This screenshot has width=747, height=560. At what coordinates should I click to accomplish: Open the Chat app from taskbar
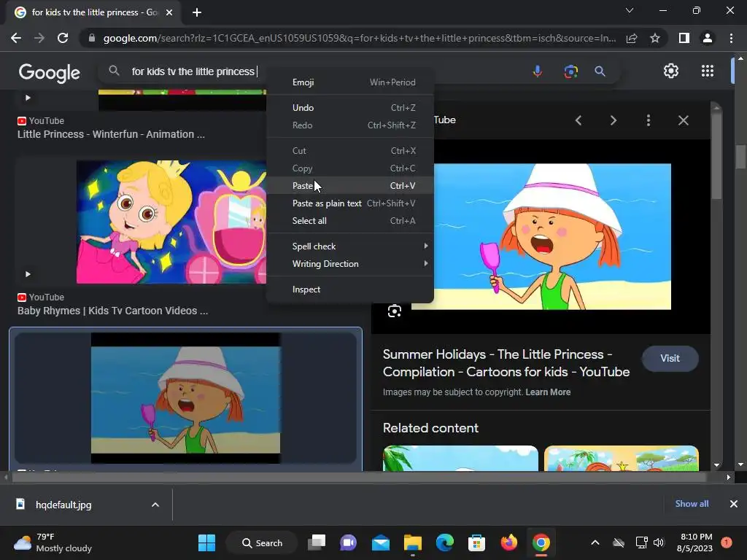[x=348, y=542]
